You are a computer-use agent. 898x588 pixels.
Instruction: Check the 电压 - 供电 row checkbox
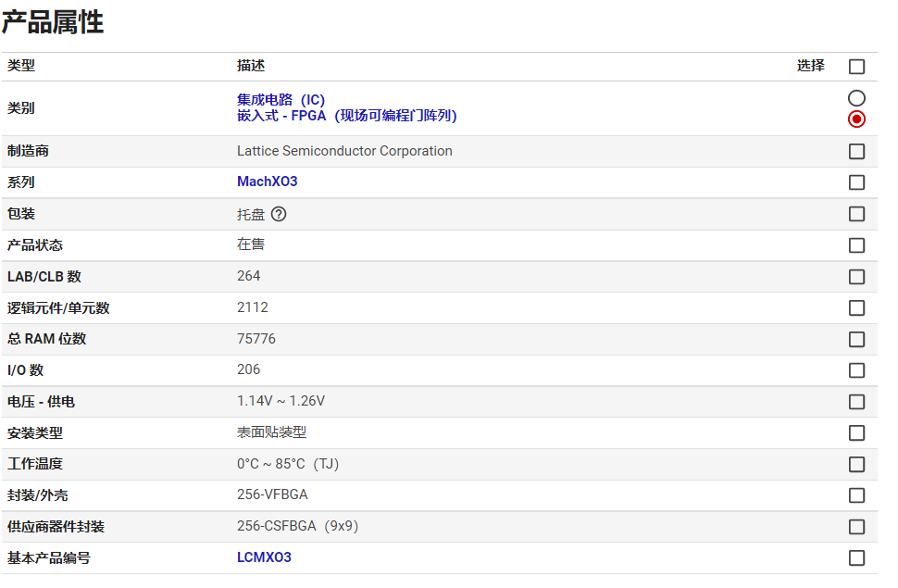[x=856, y=402]
